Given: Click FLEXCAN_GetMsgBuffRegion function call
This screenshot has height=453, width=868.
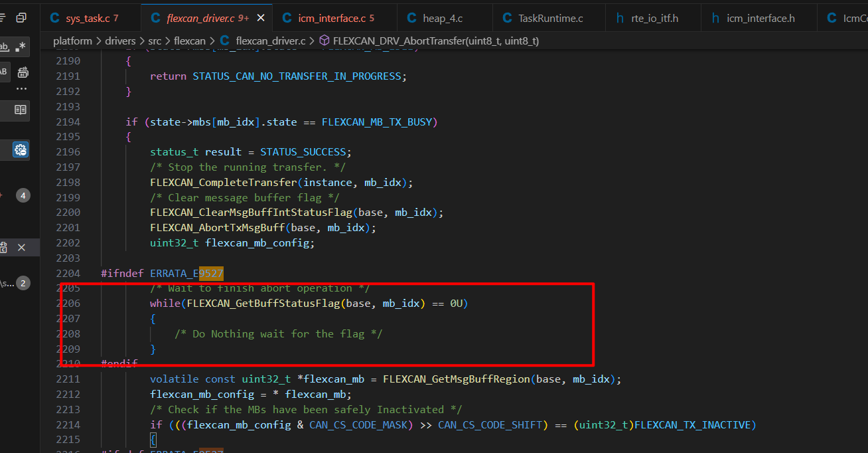Looking at the screenshot, I should point(457,379).
